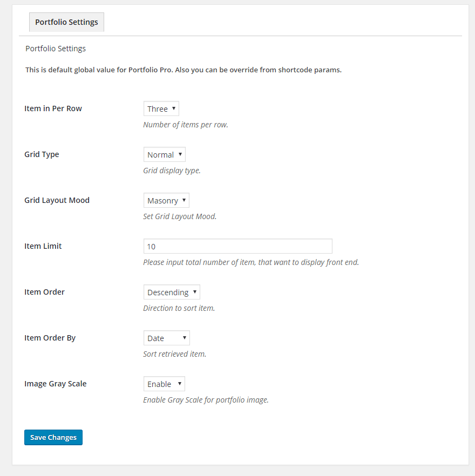
Task: Expand the Item Order By Date dropdown
Action: 166,338
